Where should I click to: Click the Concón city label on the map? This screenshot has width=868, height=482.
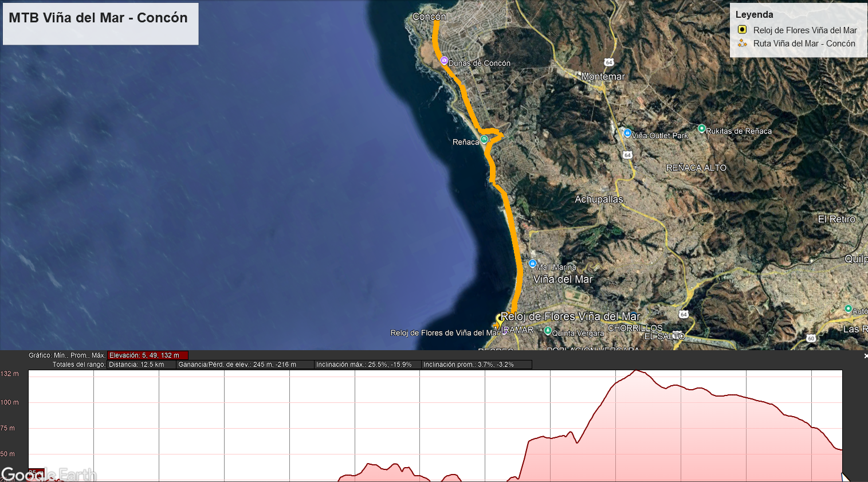pos(429,17)
